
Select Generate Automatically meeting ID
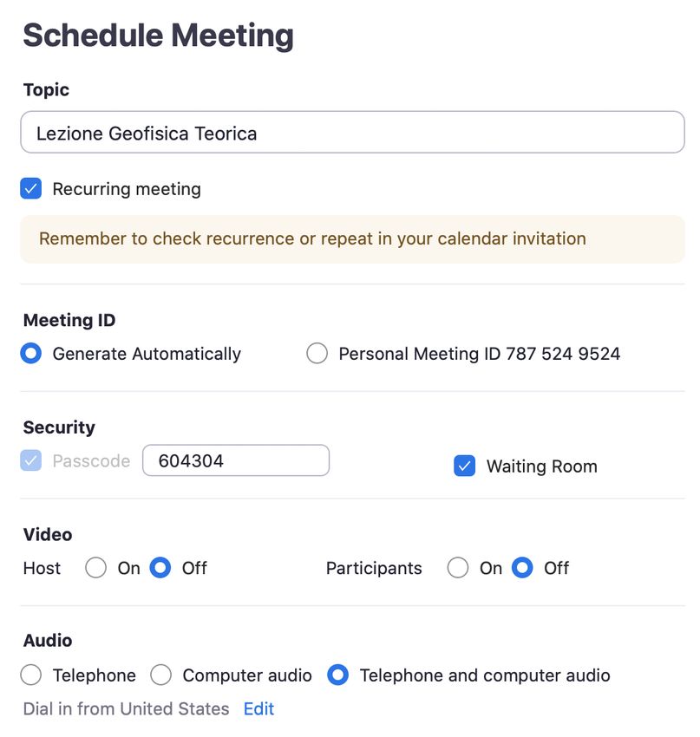click(31, 354)
